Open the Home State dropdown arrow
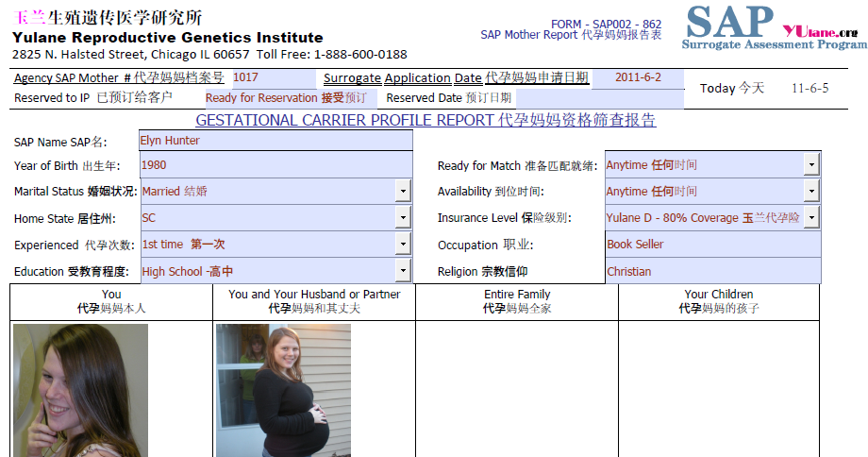The image size is (868, 457). click(x=403, y=218)
